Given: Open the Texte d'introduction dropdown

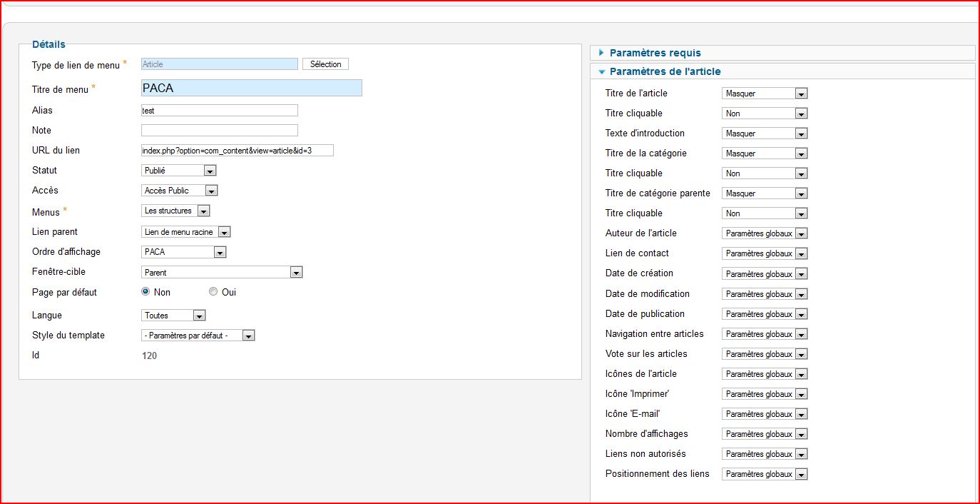Looking at the screenshot, I should pos(764,133).
